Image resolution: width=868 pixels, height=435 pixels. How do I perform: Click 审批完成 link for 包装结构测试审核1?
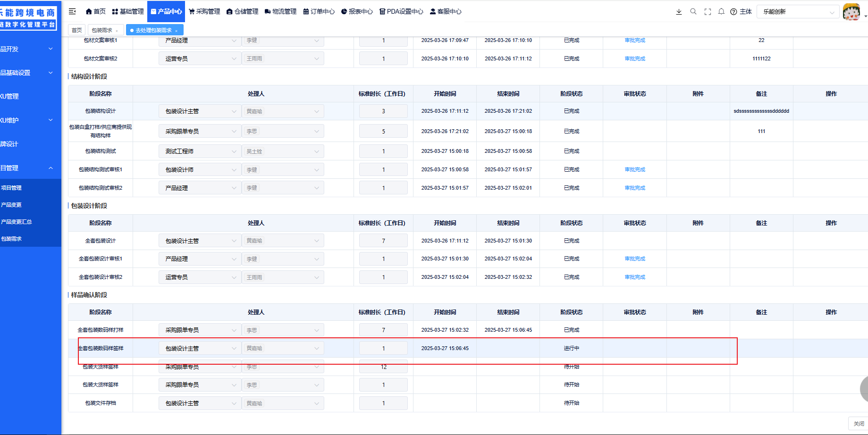point(634,169)
